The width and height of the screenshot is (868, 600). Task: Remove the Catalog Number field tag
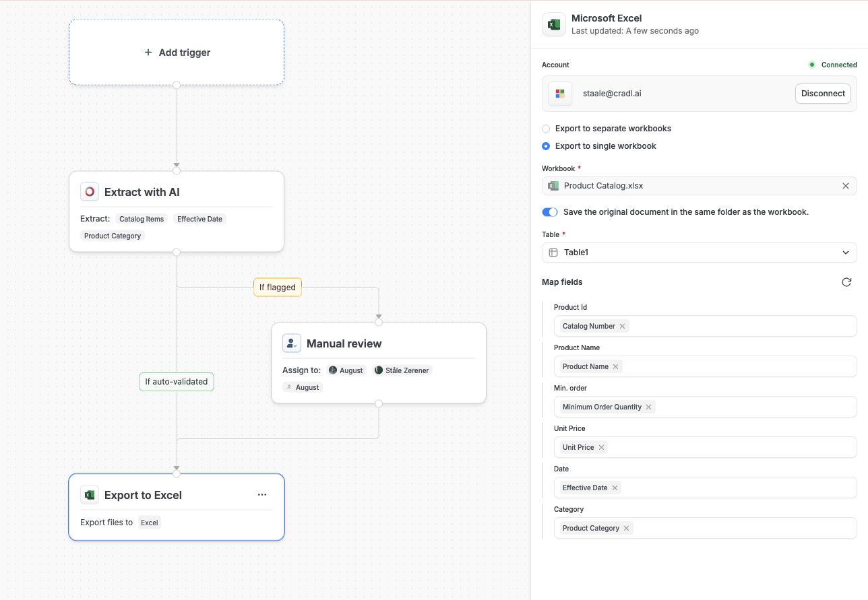[x=622, y=326]
